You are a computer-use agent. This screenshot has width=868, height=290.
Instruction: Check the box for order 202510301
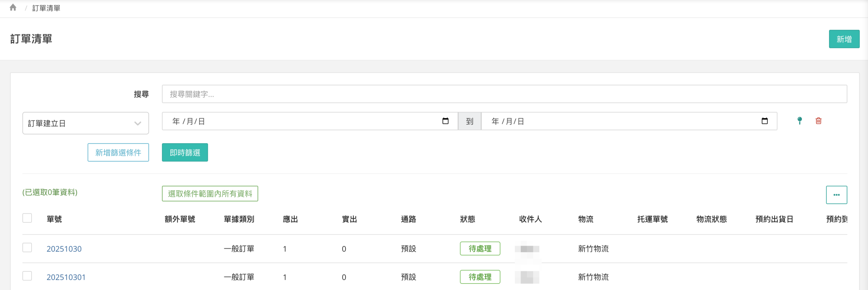[27, 276]
